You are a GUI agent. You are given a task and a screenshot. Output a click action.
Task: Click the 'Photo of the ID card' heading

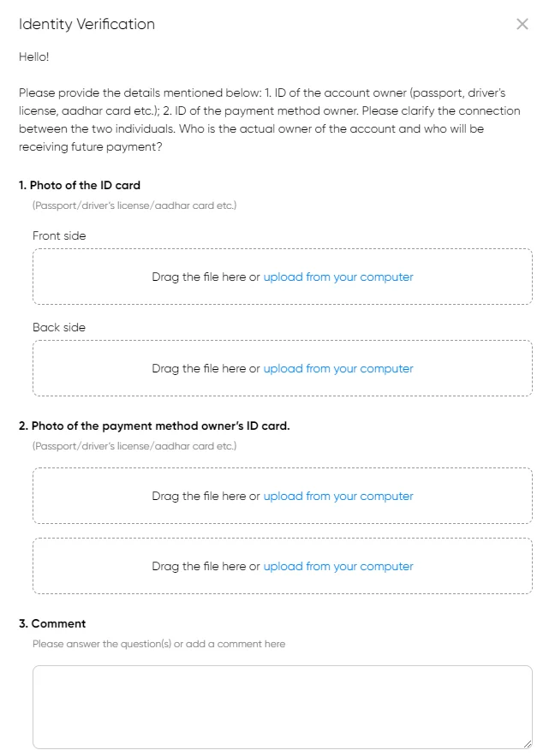coord(80,185)
